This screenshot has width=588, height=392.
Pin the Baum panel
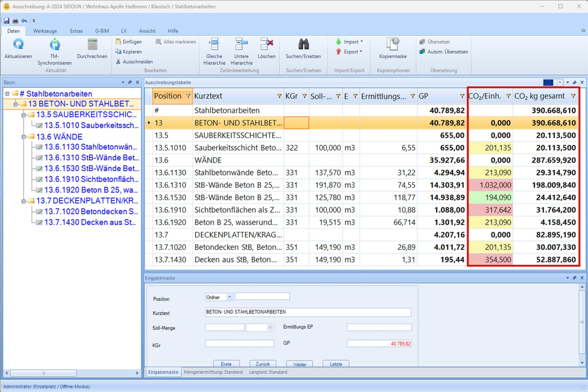[x=130, y=82]
